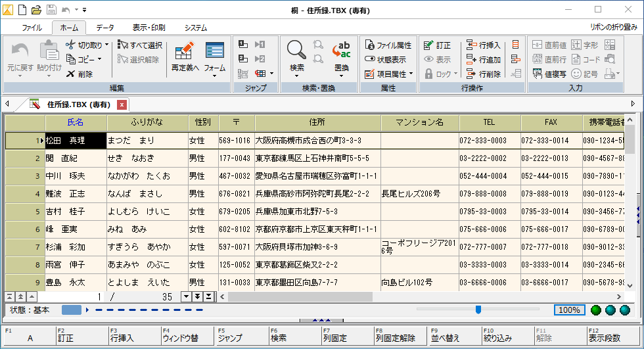Click the 貼り付け paste icon
This screenshot has height=349, width=644.
click(49, 51)
